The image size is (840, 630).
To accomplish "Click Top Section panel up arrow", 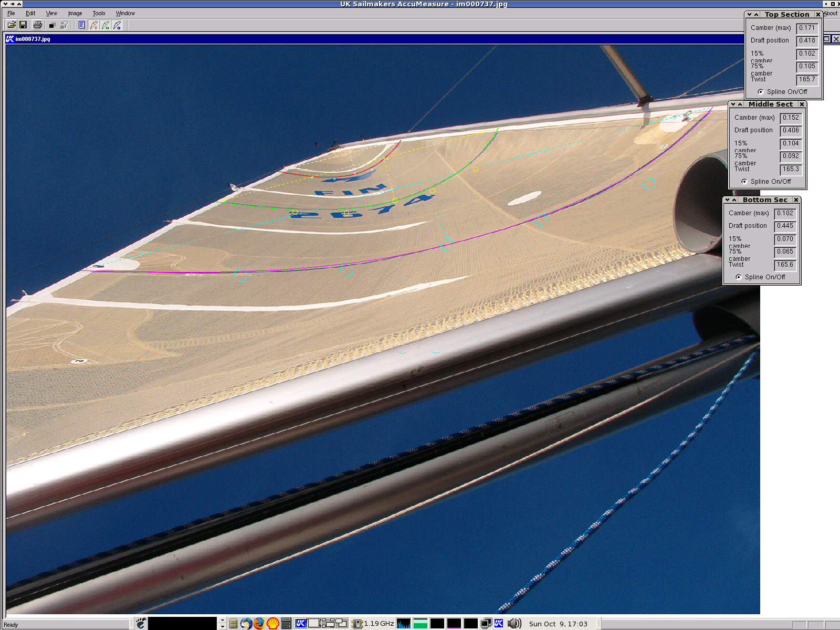I will (x=757, y=15).
